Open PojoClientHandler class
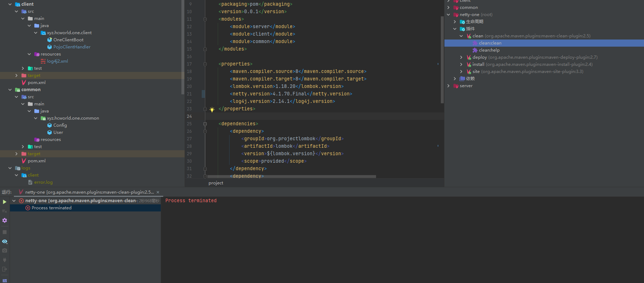This screenshot has width=644, height=283. pos(72,47)
